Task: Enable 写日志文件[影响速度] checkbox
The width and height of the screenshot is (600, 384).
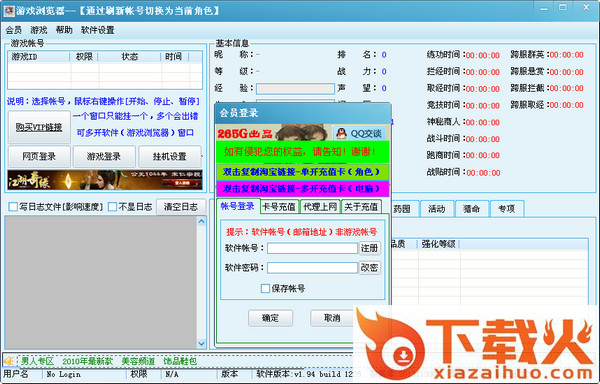Action: [x=13, y=207]
